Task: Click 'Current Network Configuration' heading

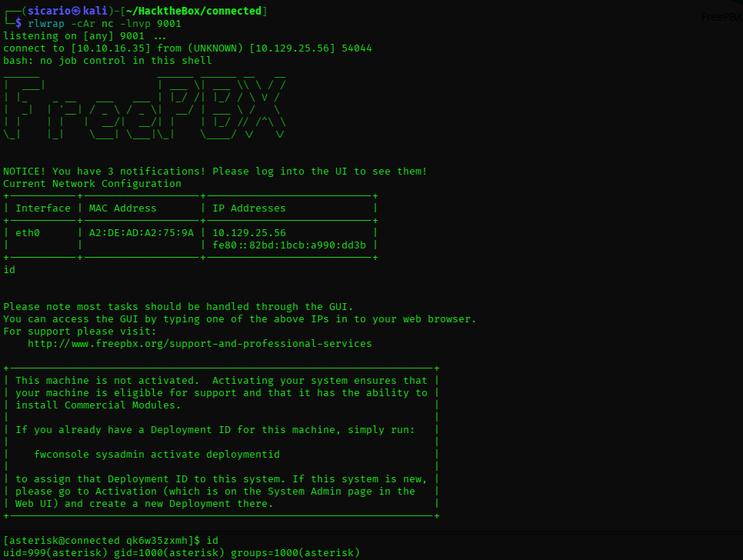Action: click(92, 184)
